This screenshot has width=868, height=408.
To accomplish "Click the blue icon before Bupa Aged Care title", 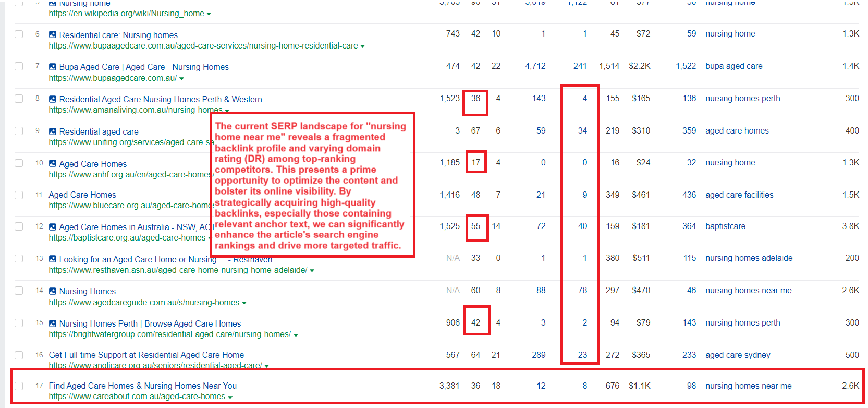I will 53,67.
